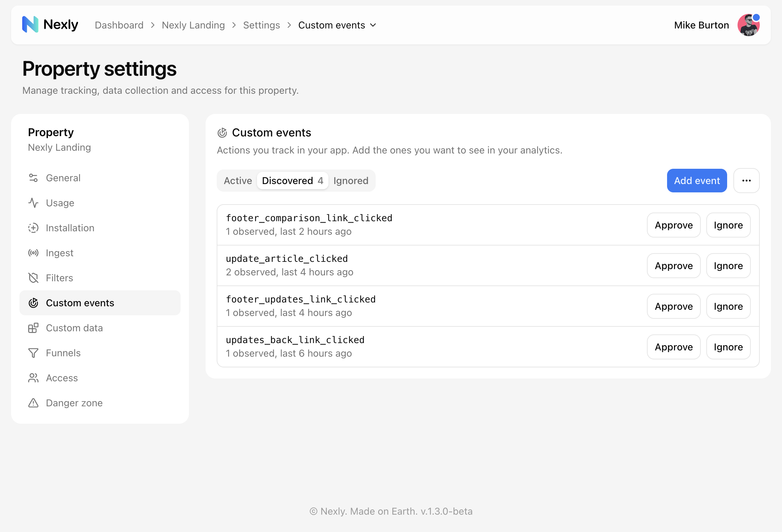Click the Ingest broadcast icon
The height and width of the screenshot is (532, 782).
click(33, 253)
